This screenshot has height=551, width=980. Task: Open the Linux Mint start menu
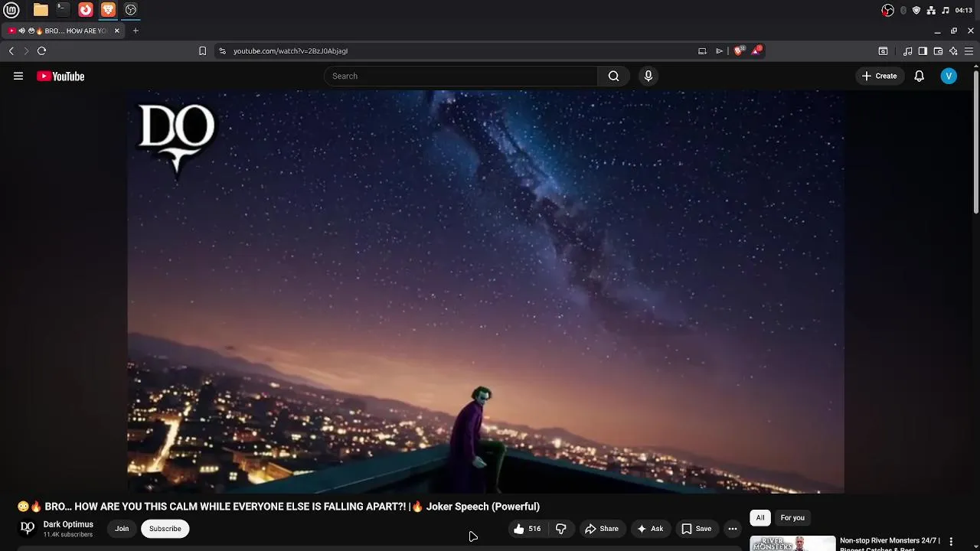[11, 10]
